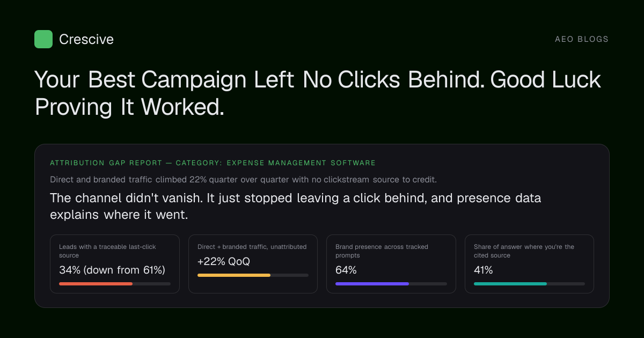
Task: Open the Direct + branded traffic card
Action: pyautogui.click(x=253, y=264)
